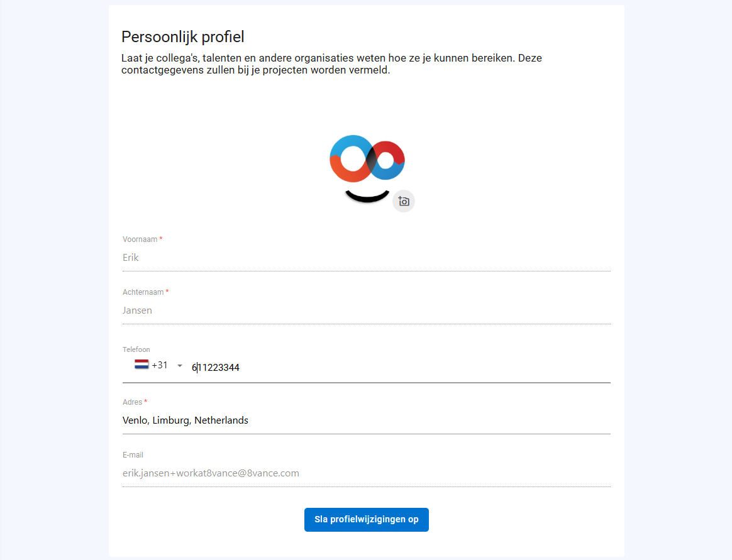Click the Persoonlijk profiel heading
The image size is (732, 560).
pos(182,37)
